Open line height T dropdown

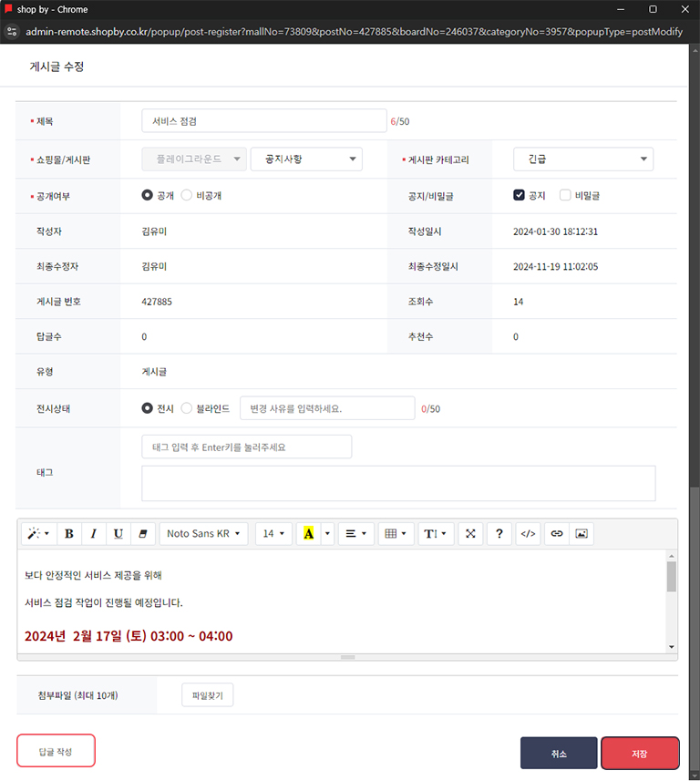tap(436, 534)
